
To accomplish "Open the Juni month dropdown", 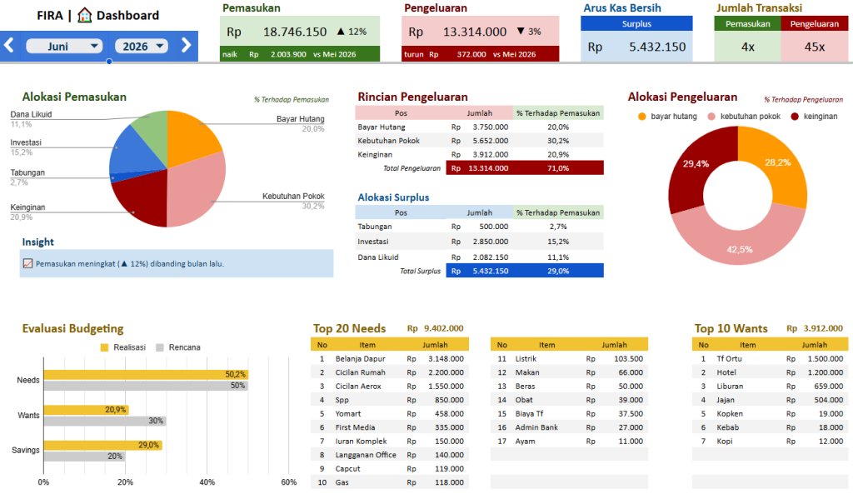I will tap(64, 47).
